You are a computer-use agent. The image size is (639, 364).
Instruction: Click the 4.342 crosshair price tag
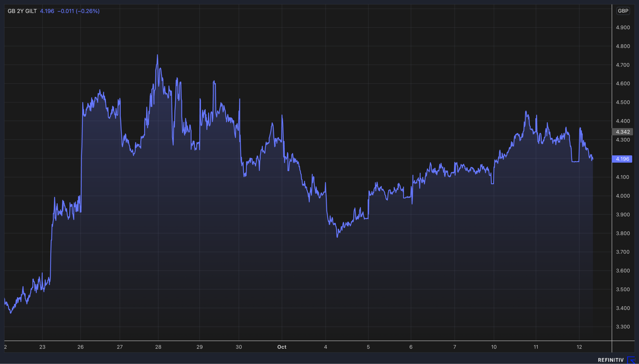[x=623, y=132]
